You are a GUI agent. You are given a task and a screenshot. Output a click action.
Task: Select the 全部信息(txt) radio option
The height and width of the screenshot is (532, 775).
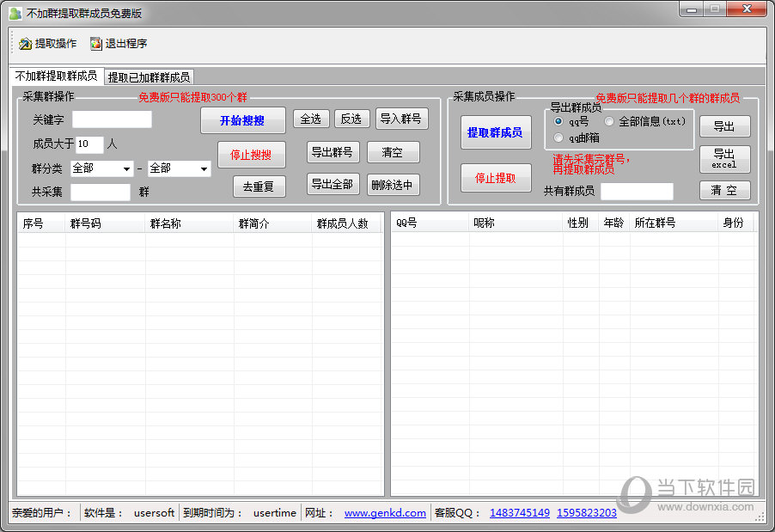point(609,121)
